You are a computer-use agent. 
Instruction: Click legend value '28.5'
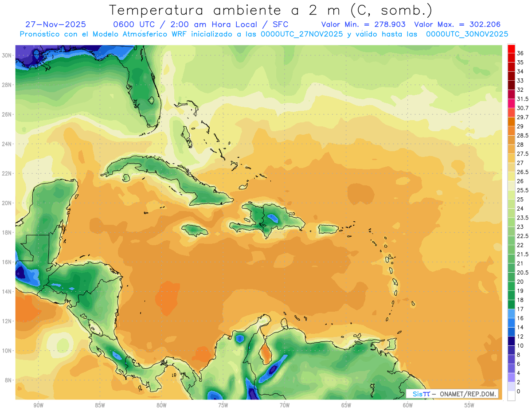[x=523, y=135]
